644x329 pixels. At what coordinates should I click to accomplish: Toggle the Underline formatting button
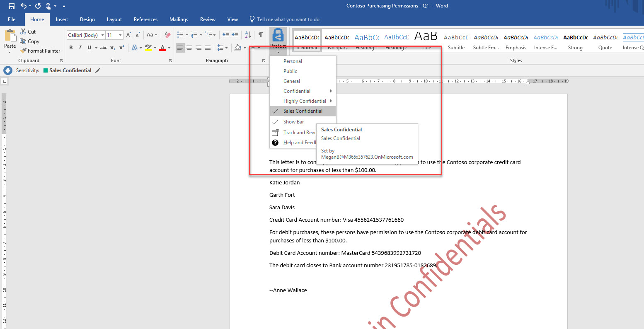point(89,48)
